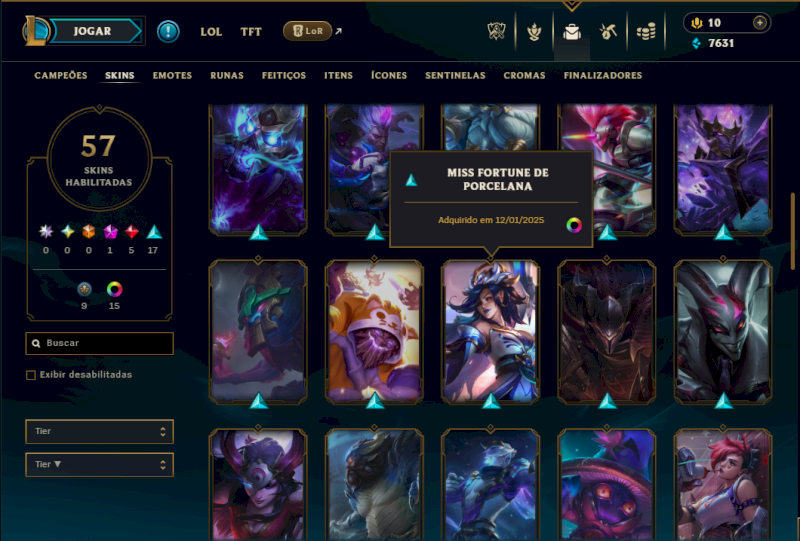The height and width of the screenshot is (541, 800).
Task: Click the chroma color wheel in tooltip
Action: coord(574,225)
